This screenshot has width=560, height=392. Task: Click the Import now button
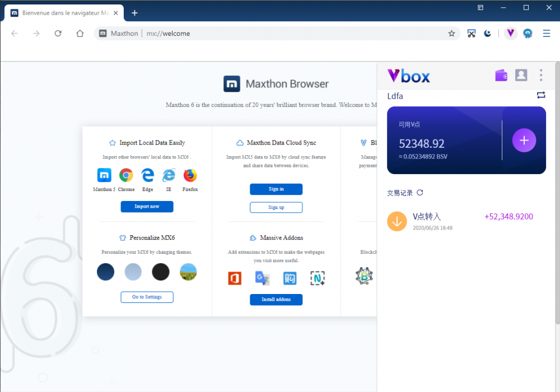pyautogui.click(x=147, y=207)
